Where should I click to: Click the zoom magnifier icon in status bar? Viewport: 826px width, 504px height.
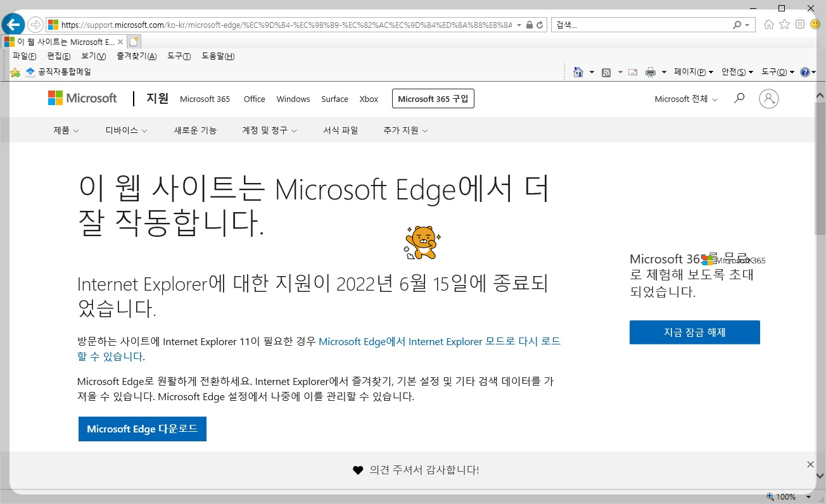point(770,497)
